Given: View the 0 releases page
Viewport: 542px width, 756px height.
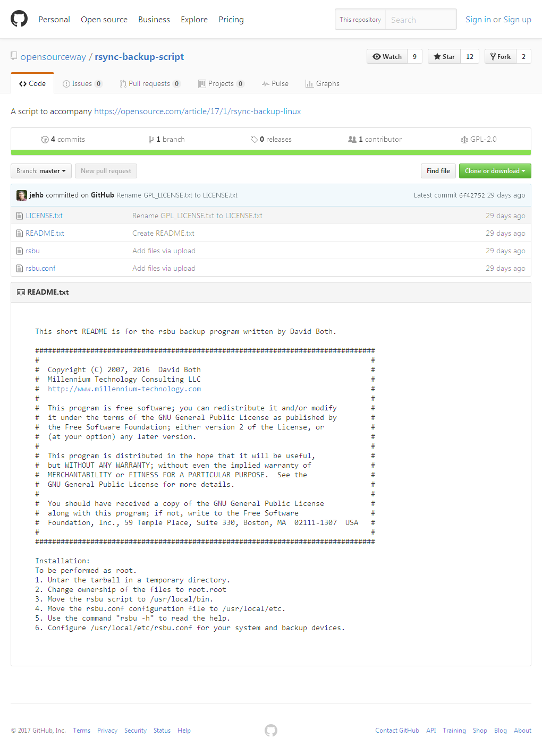Looking at the screenshot, I should tap(271, 140).
